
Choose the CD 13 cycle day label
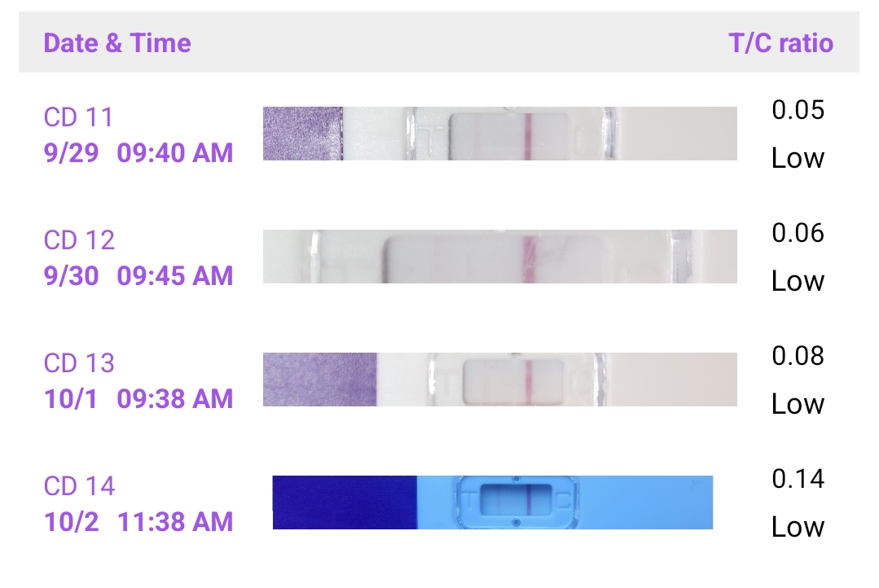click(x=79, y=363)
